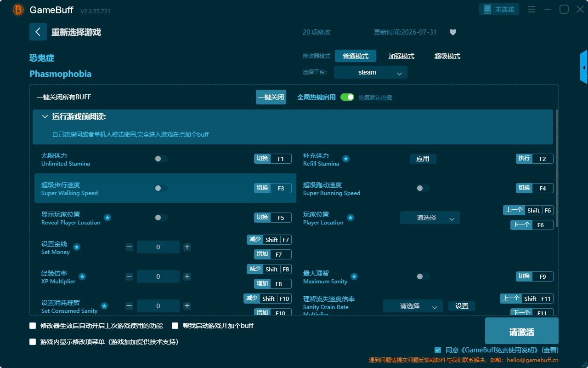
Task: Click star badge next to Set Consumed Sanity
Action: tap(104, 306)
